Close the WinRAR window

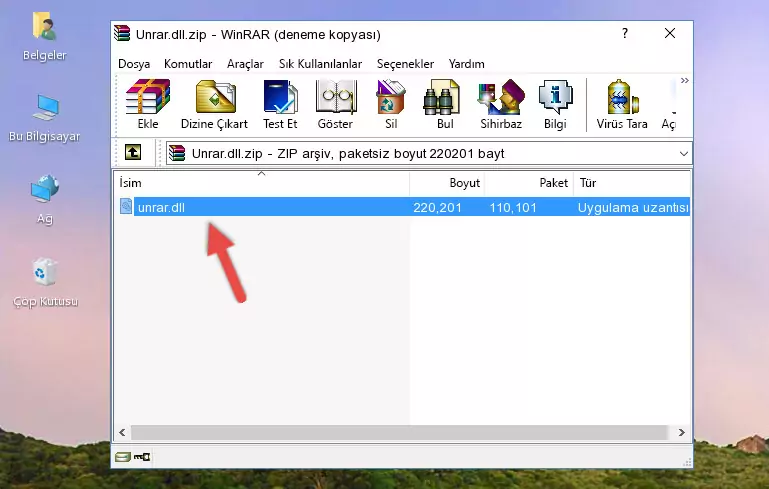point(669,33)
